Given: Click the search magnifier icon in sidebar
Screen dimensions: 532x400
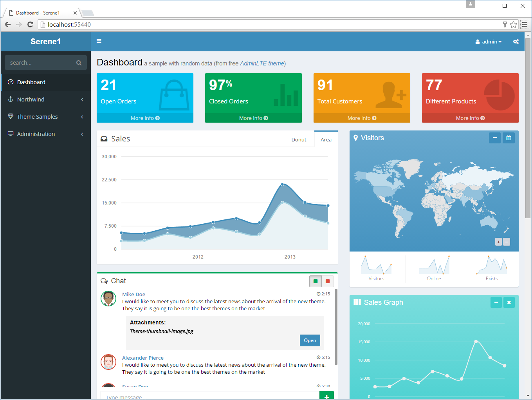Looking at the screenshot, I should [x=79, y=63].
